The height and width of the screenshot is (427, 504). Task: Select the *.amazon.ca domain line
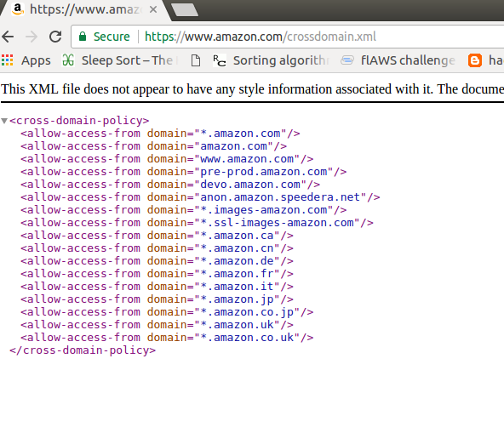(x=157, y=236)
